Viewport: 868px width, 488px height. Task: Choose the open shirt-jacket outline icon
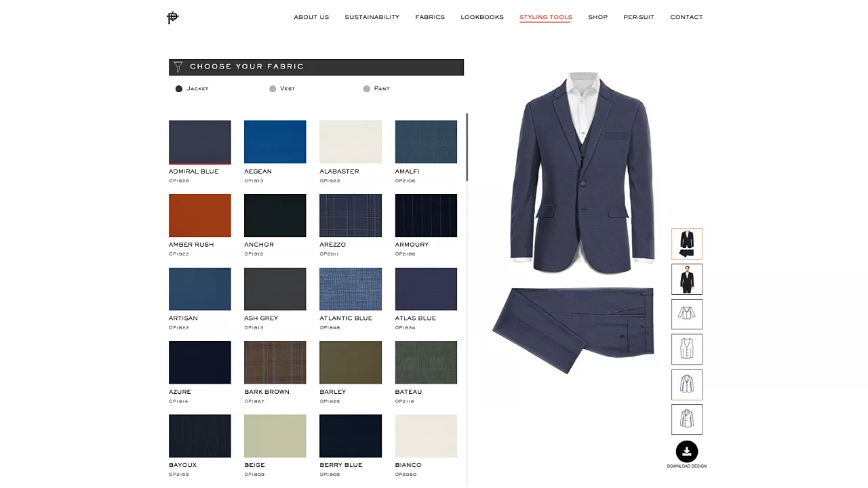(x=686, y=314)
